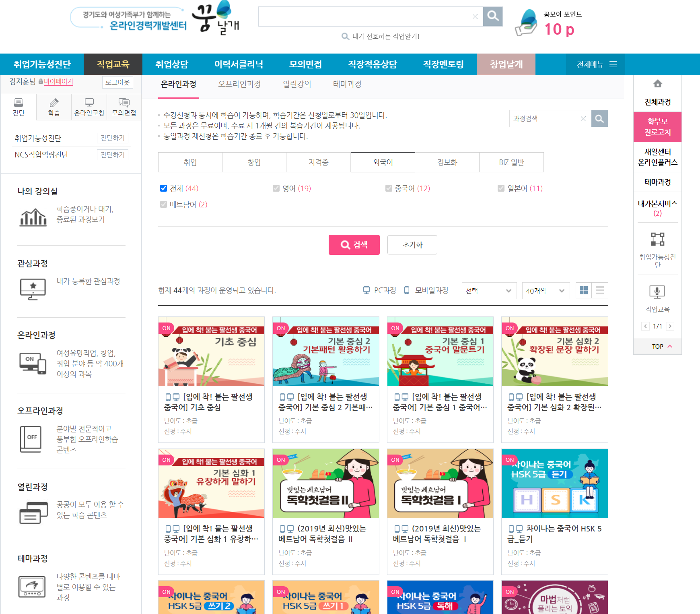Open 새일센터 온라인플러스 link
The width and height of the screenshot is (700, 614).
tap(657, 157)
